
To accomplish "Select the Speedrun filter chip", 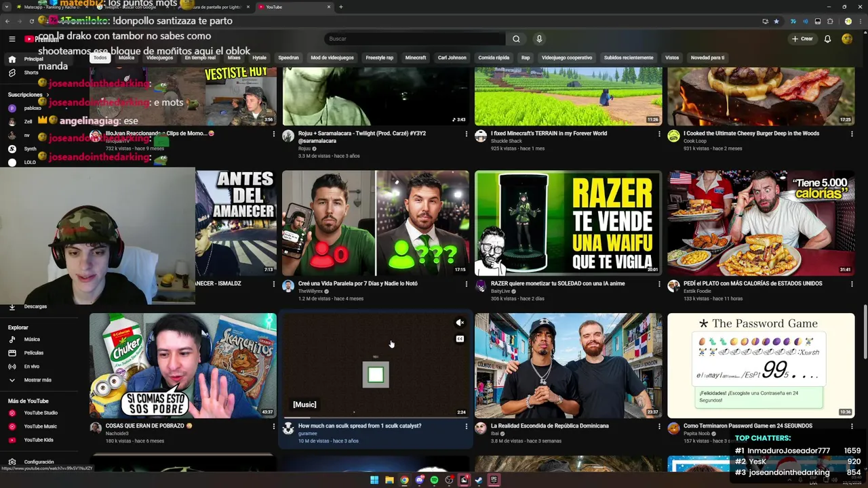I will [288, 58].
